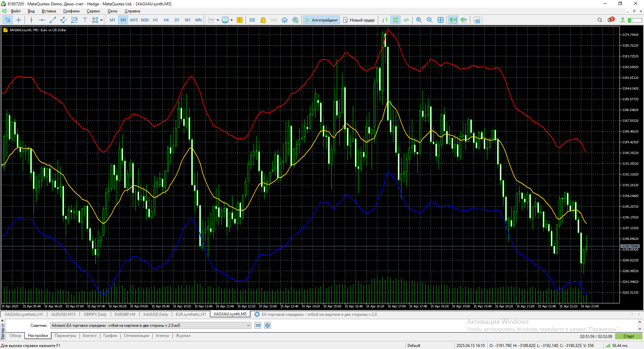The width and height of the screenshot is (644, 349).
Task: Click the zoom in magnifier icon
Action: coord(419,20)
